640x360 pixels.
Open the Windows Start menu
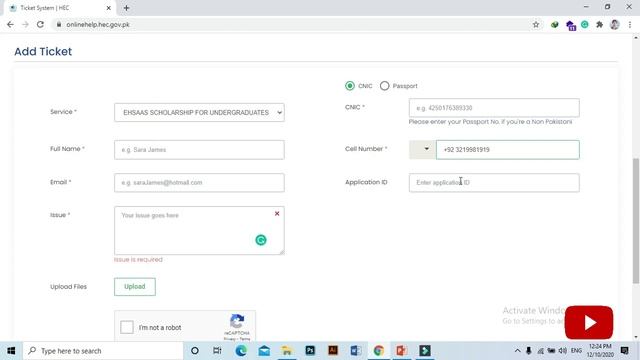pyautogui.click(x=11, y=351)
